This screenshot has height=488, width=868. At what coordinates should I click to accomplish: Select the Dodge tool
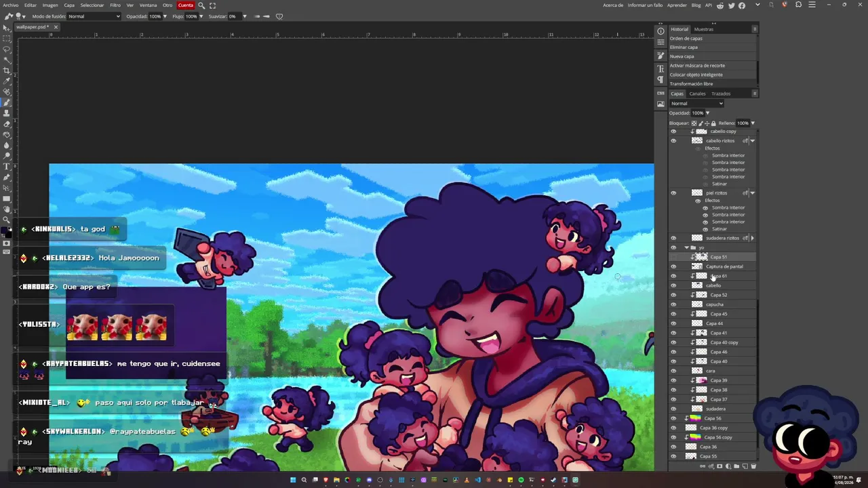[x=7, y=156]
